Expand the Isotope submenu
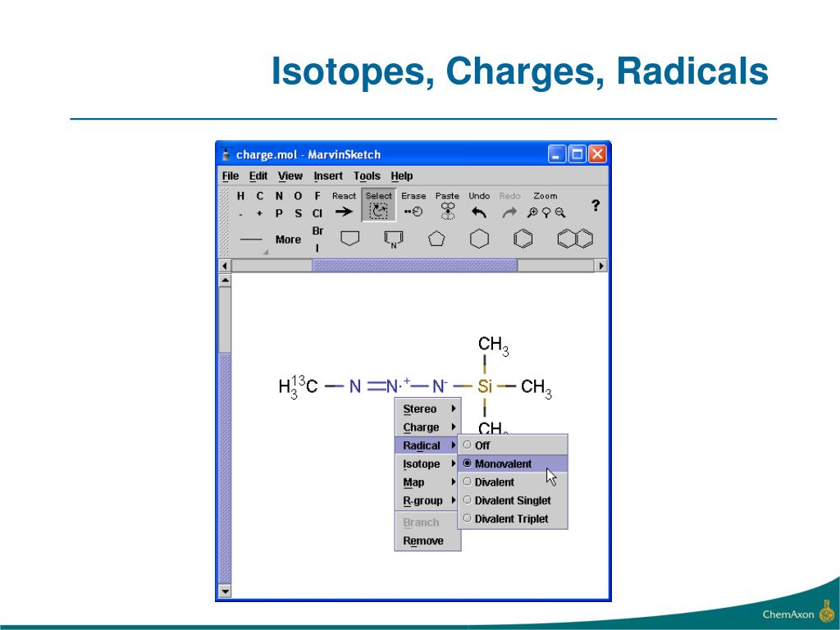840x630 pixels. pos(428,464)
